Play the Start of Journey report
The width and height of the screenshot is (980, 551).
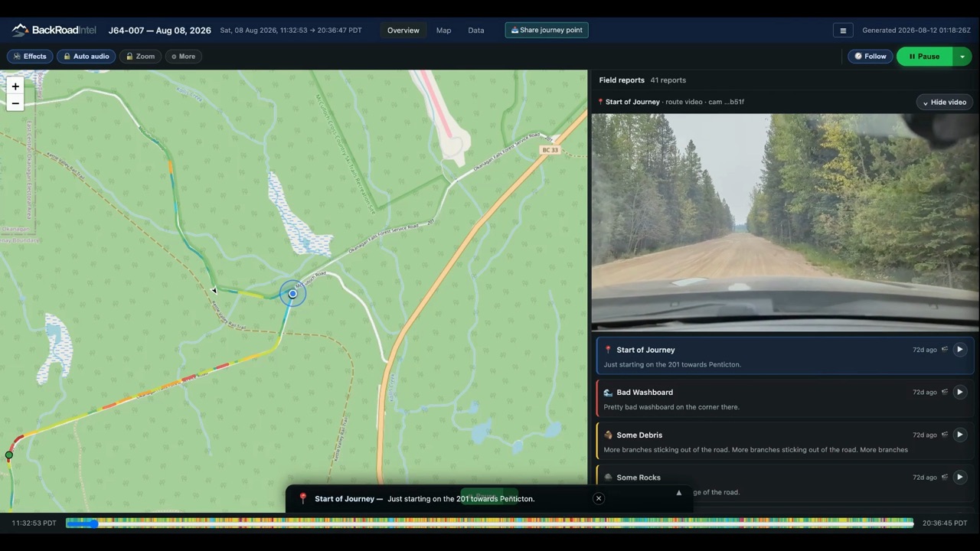pos(959,350)
